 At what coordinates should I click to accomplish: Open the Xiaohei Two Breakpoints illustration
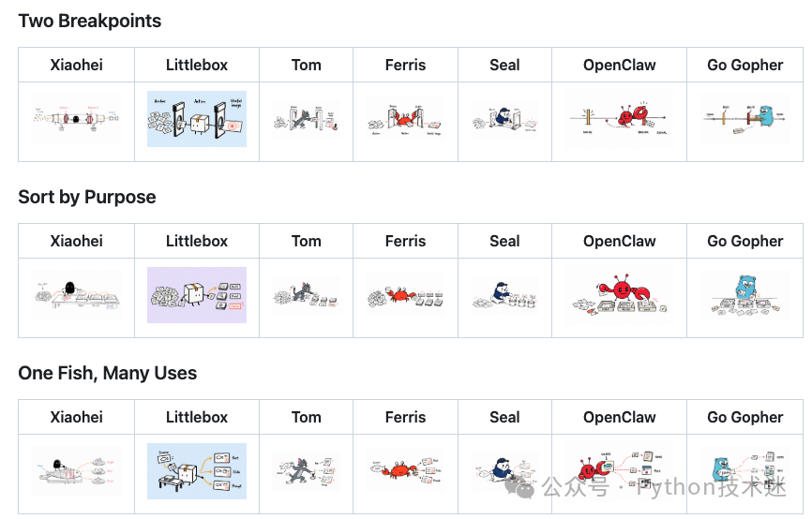pyautogui.click(x=77, y=119)
